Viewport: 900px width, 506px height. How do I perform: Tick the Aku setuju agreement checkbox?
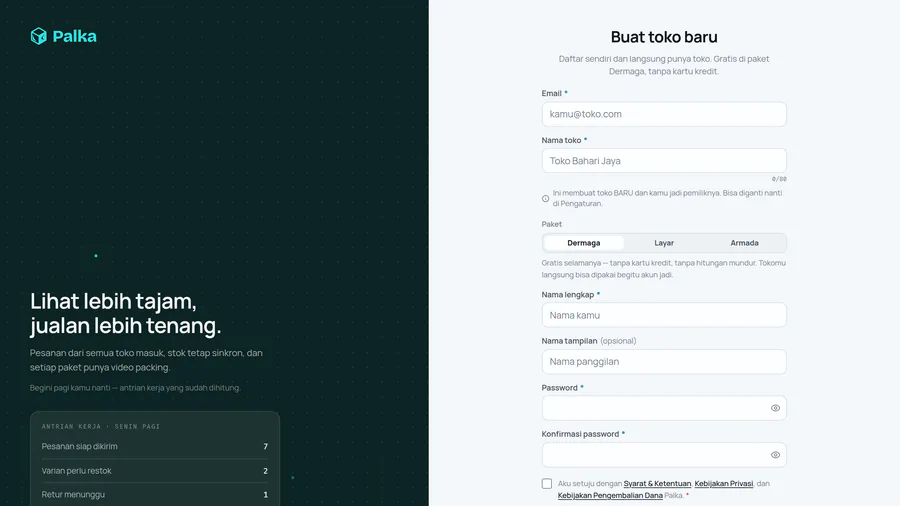(x=546, y=484)
